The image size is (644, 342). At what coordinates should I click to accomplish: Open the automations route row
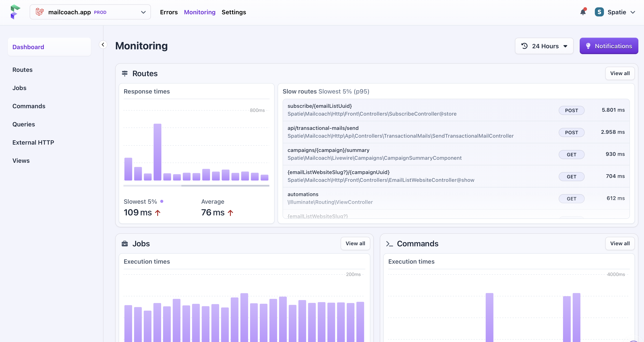click(x=456, y=198)
